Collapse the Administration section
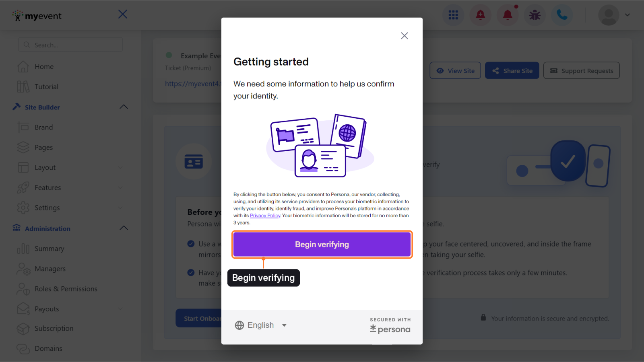Screen dimensions: 644x362 pos(124,228)
